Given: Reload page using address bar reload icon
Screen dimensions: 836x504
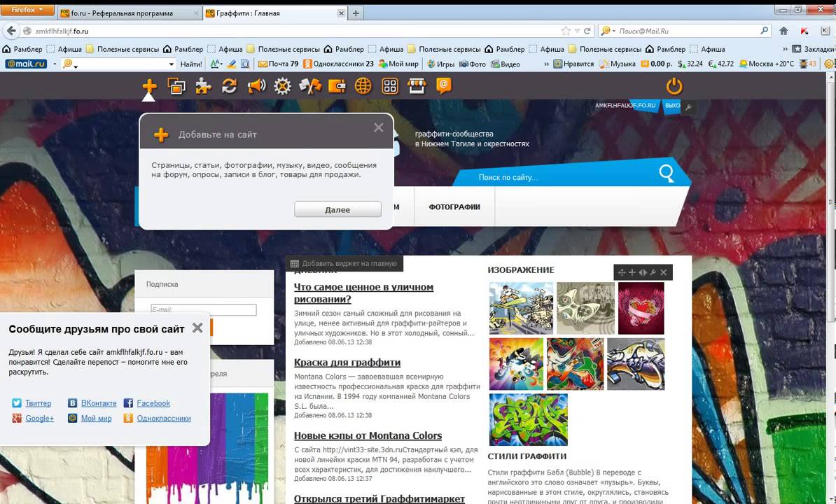Looking at the screenshot, I should 587,31.
